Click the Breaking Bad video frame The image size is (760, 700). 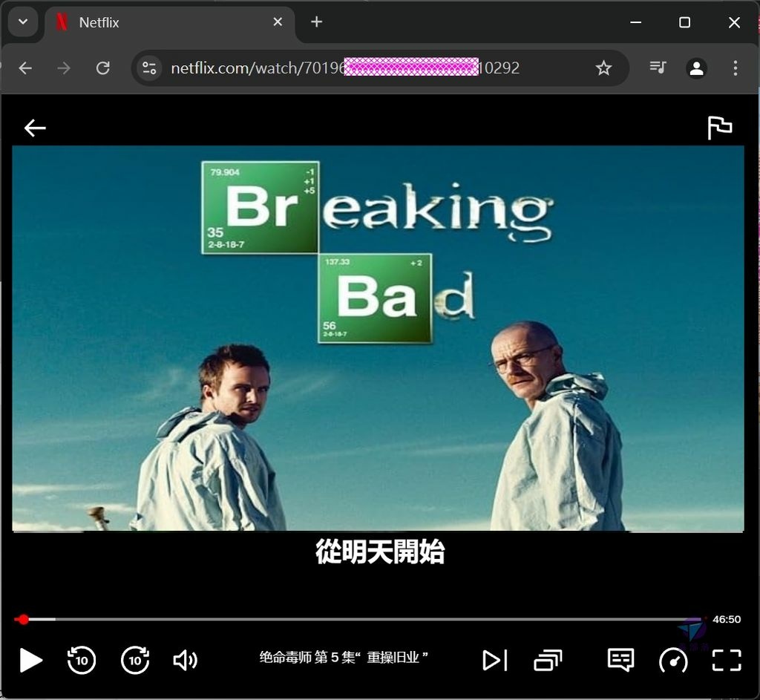click(x=378, y=338)
